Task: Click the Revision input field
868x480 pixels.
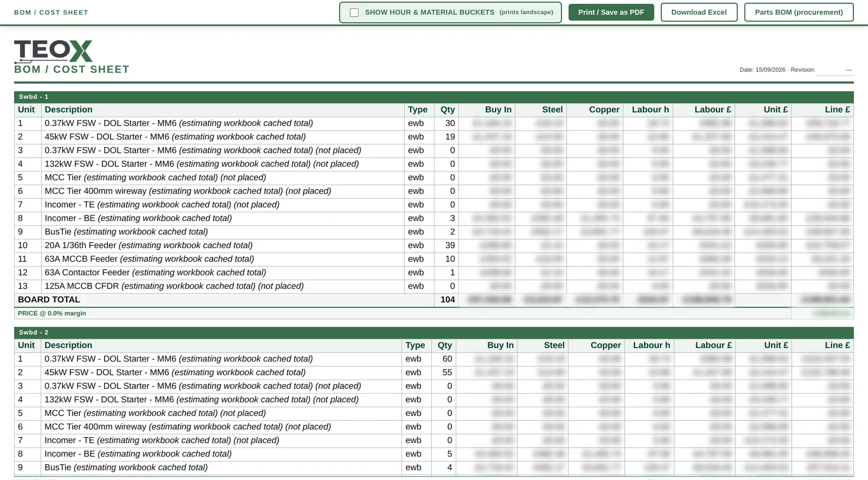Action: pyautogui.click(x=834, y=70)
